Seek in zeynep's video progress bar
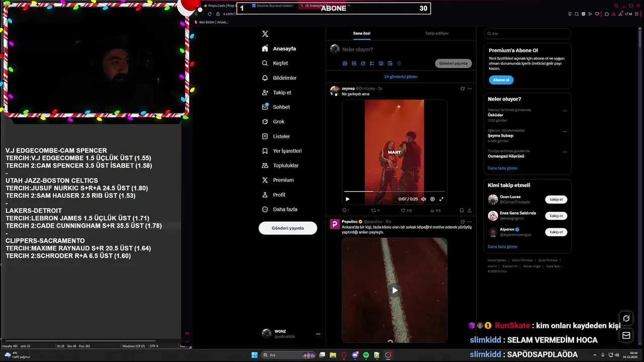 coord(394,192)
